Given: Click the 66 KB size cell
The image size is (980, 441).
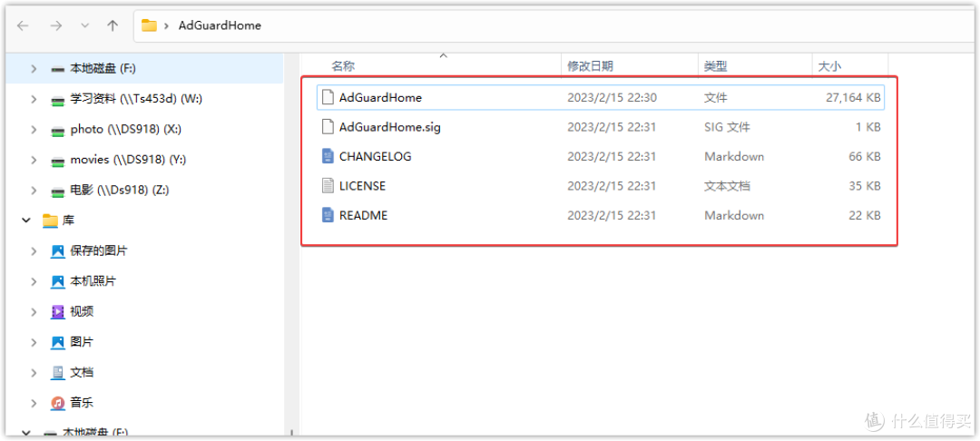Looking at the screenshot, I should point(865,156).
